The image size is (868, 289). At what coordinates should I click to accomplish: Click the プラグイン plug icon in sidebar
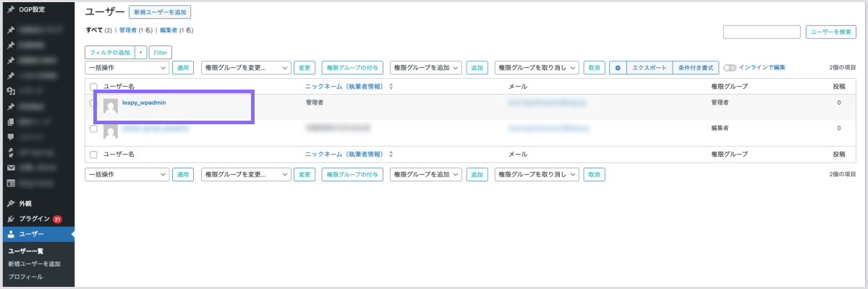tap(11, 219)
